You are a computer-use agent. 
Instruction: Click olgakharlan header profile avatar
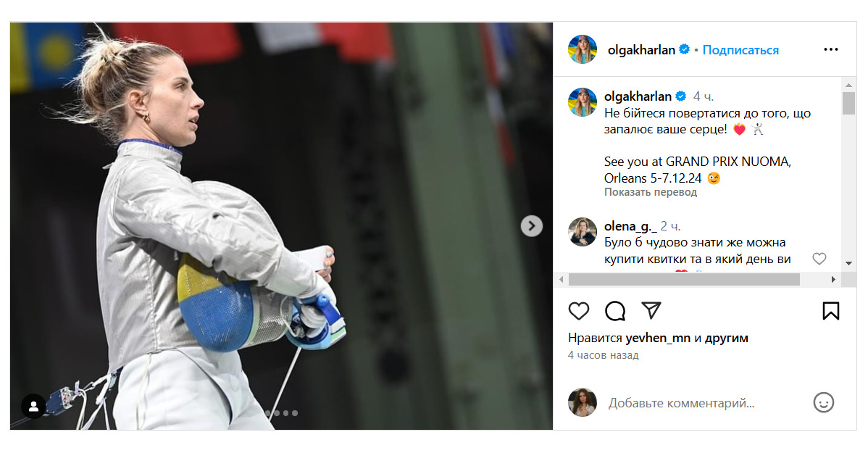pyautogui.click(x=583, y=49)
